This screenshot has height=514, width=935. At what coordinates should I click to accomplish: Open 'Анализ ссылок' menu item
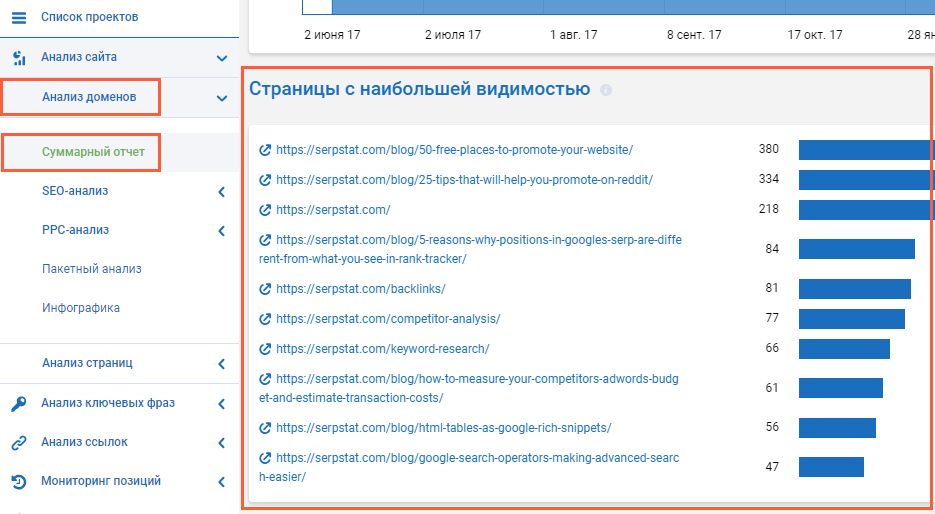[84, 442]
